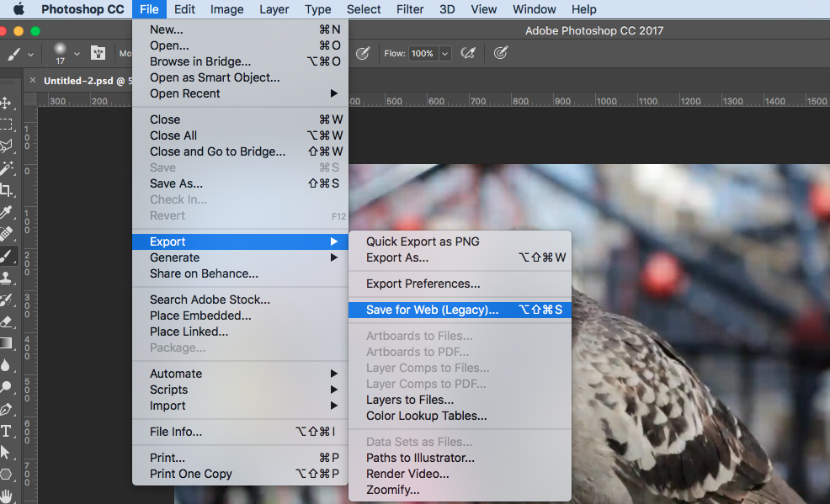830x504 pixels.
Task: Choose Render Video...
Action: 460,474
